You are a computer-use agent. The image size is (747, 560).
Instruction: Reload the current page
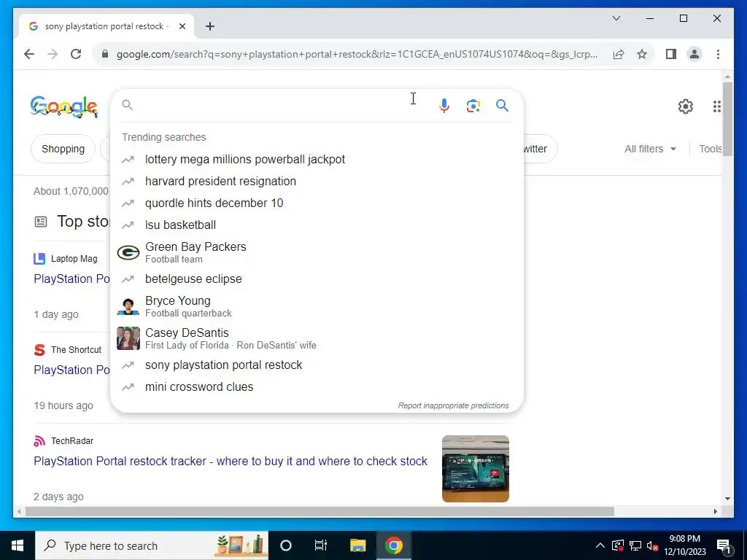coord(76,54)
